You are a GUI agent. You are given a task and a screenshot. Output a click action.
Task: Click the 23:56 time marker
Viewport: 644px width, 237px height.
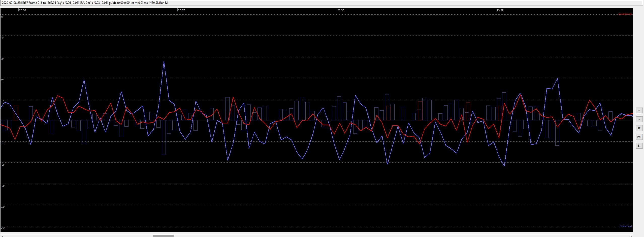pos(22,10)
